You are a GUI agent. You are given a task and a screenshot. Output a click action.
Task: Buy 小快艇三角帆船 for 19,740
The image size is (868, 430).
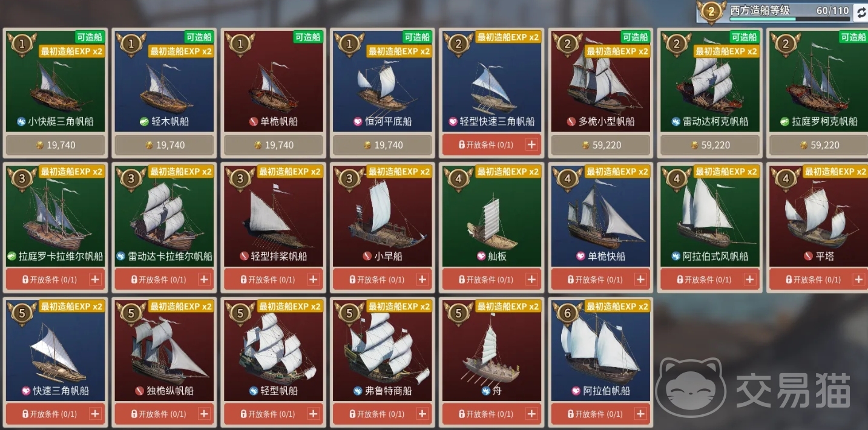[56, 145]
